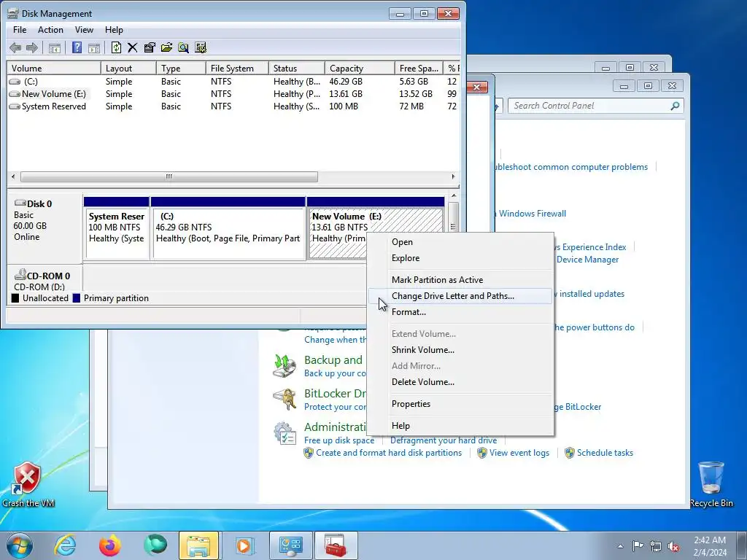Click the settings view toolbar icon

(201, 47)
